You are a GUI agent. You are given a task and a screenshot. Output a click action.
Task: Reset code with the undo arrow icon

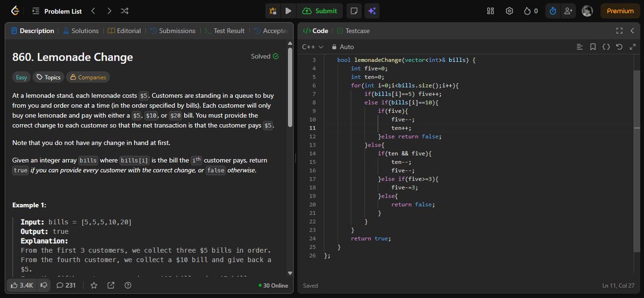pos(619,47)
